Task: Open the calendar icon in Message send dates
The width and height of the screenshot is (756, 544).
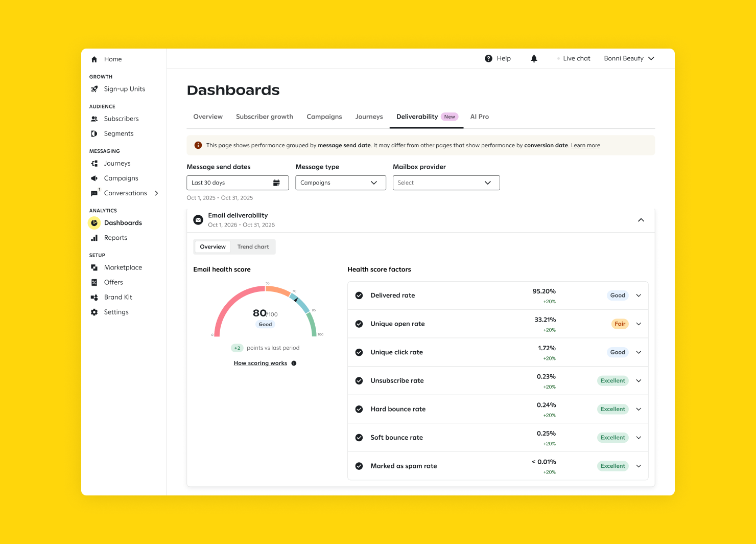Action: tap(276, 183)
